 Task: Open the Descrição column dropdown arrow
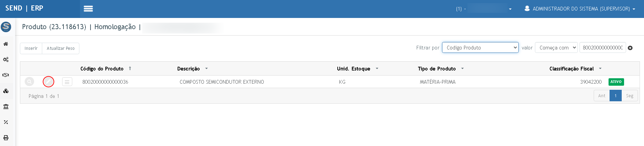[x=206, y=69]
